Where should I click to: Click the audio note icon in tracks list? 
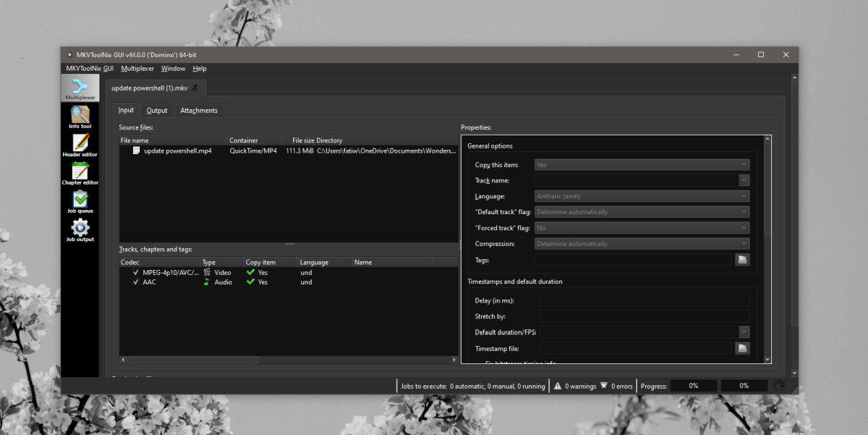click(207, 282)
